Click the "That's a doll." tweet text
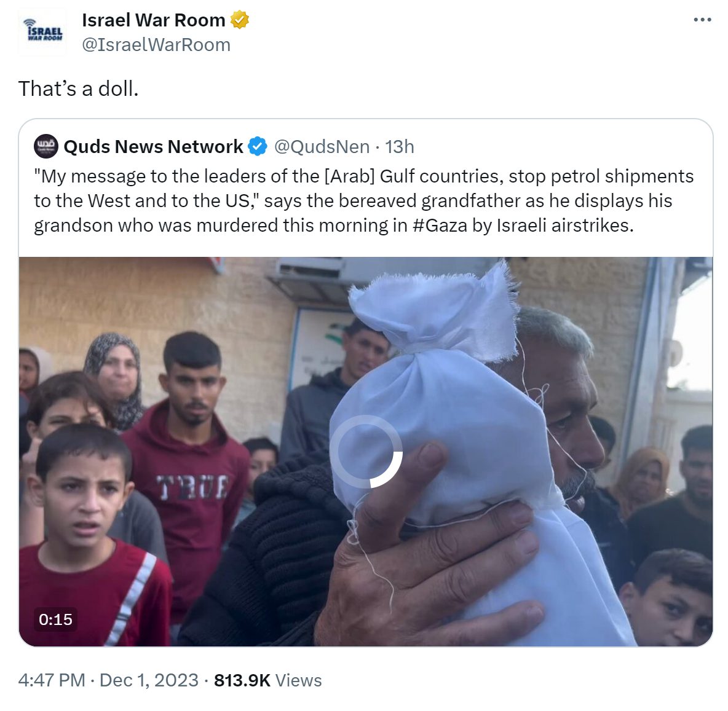The image size is (728, 711). [x=79, y=88]
